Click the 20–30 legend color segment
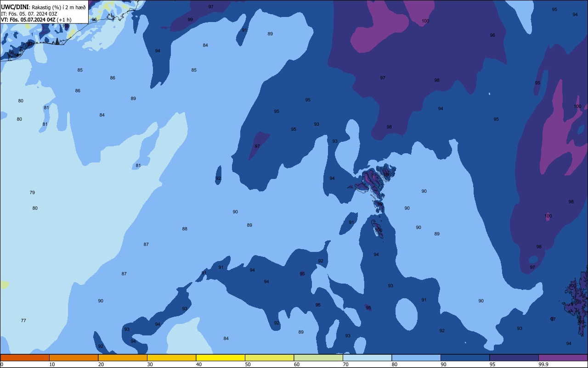 pos(123,357)
